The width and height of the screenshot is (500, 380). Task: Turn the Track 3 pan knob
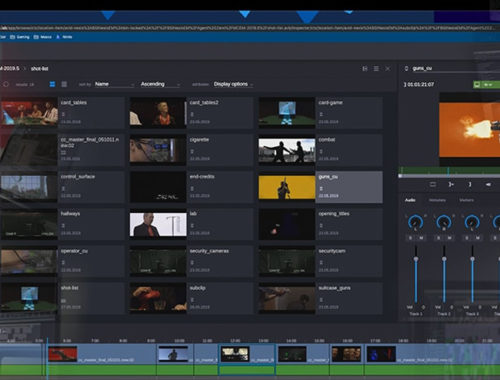tap(472, 222)
